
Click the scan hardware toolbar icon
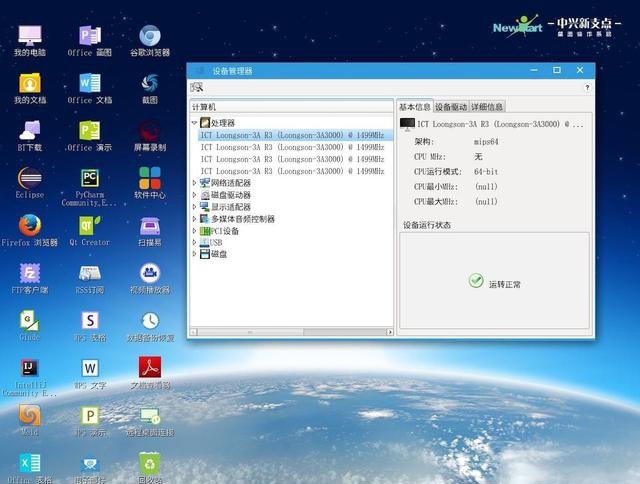197,87
